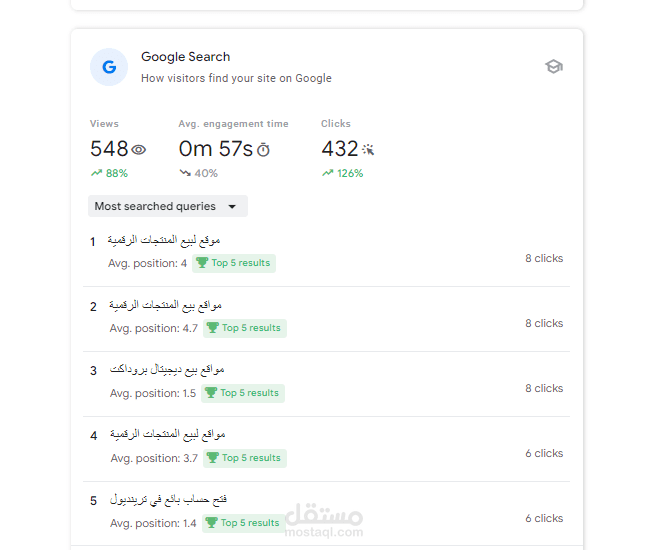This screenshot has height=550, width=649.
Task: Click the Google Search G logo icon
Action: pos(109,67)
